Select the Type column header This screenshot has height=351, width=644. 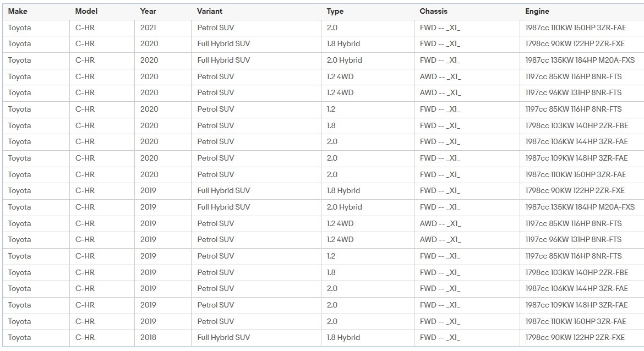tap(335, 12)
